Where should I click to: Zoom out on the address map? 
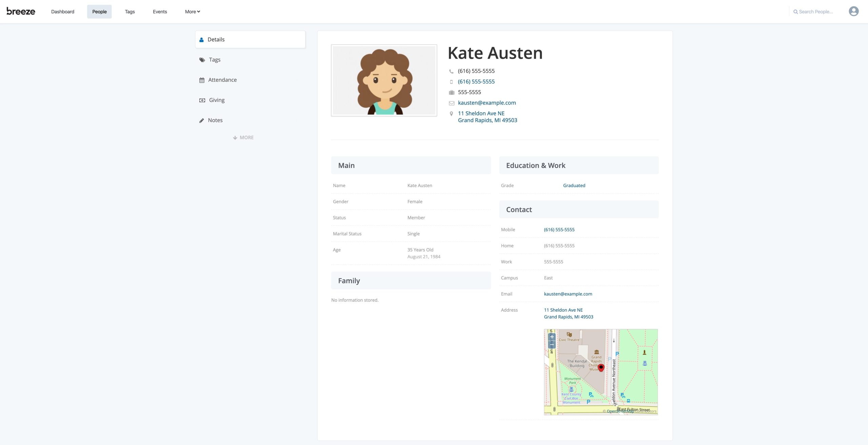point(552,345)
